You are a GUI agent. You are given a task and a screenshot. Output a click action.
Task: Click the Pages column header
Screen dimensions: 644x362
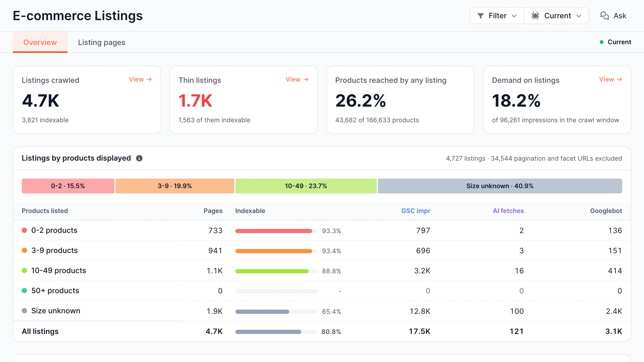point(213,211)
